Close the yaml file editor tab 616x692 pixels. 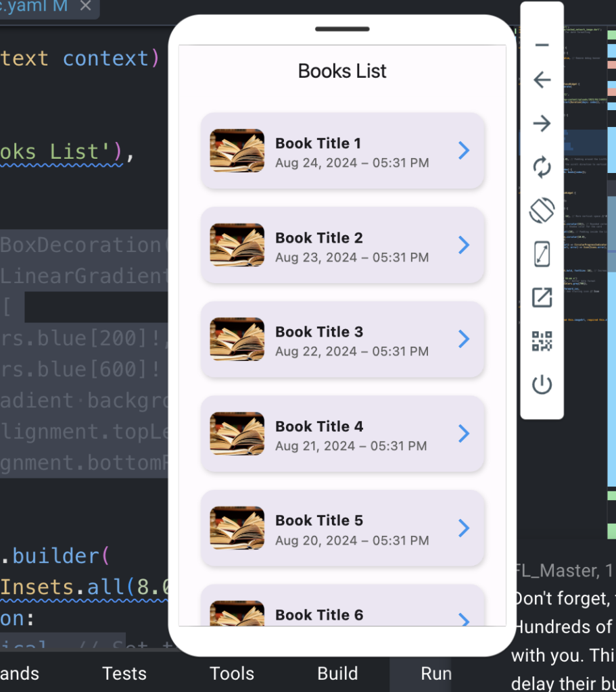tap(85, 6)
